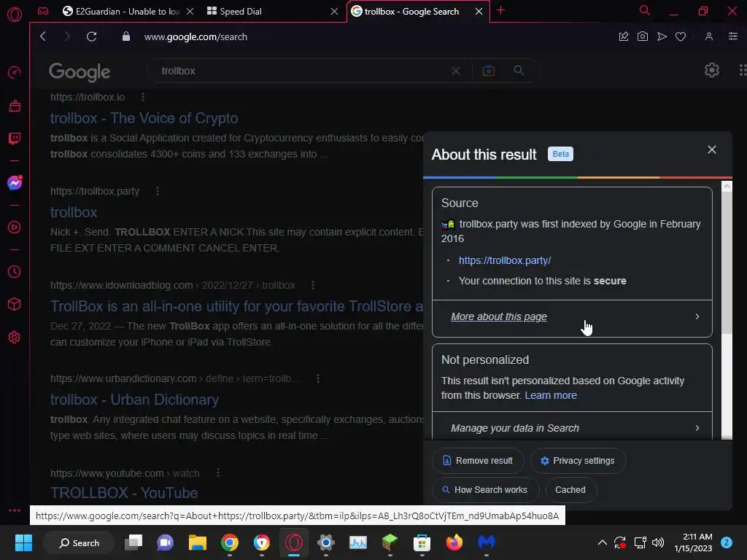The image size is (747, 560).
Task: Expand Manage your data in Search
Action: tap(572, 427)
